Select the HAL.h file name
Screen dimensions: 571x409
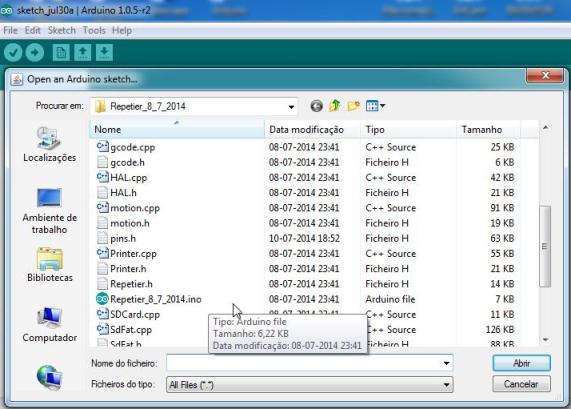click(123, 193)
